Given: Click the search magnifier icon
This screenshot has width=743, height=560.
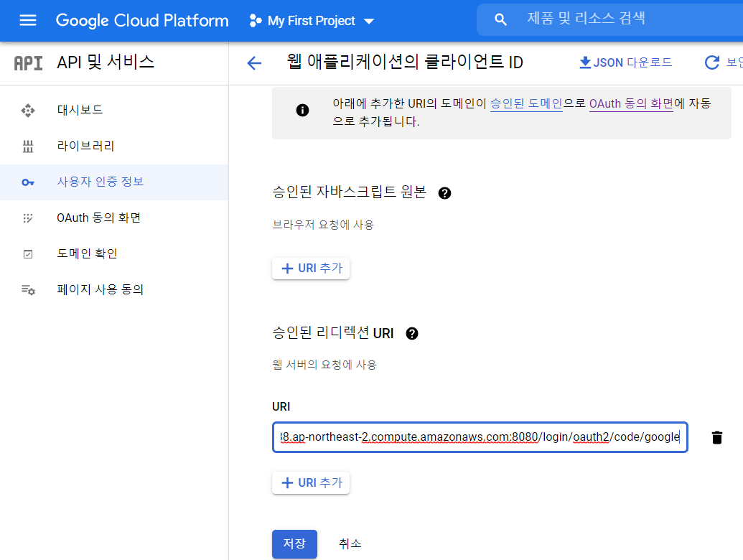Looking at the screenshot, I should pos(500,20).
